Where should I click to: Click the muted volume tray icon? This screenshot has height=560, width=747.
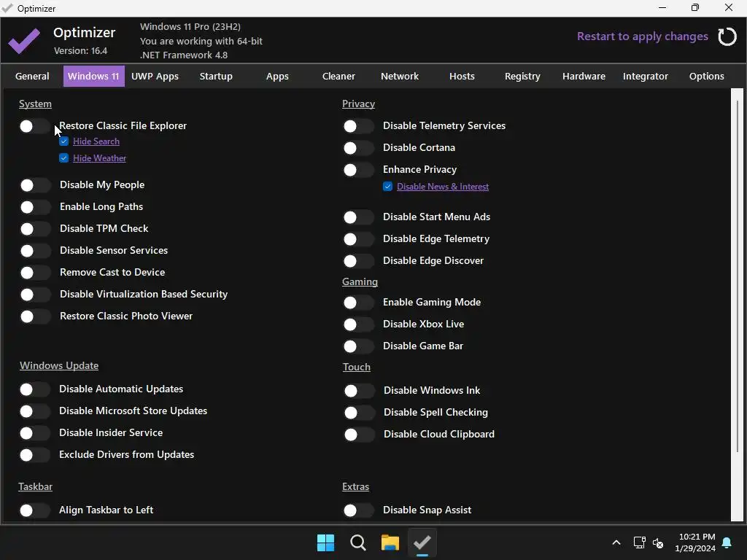[658, 542]
